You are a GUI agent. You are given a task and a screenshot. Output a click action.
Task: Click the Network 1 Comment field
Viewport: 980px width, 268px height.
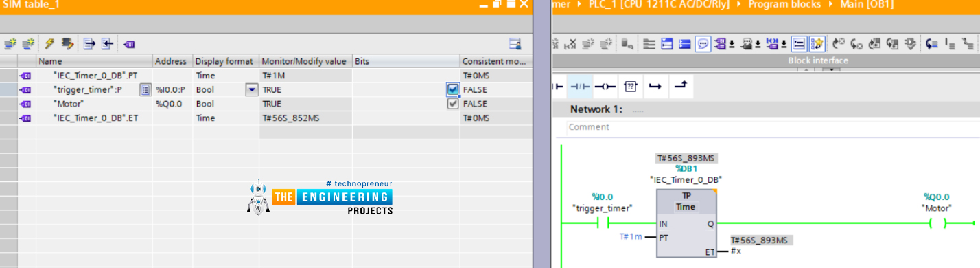774,127
